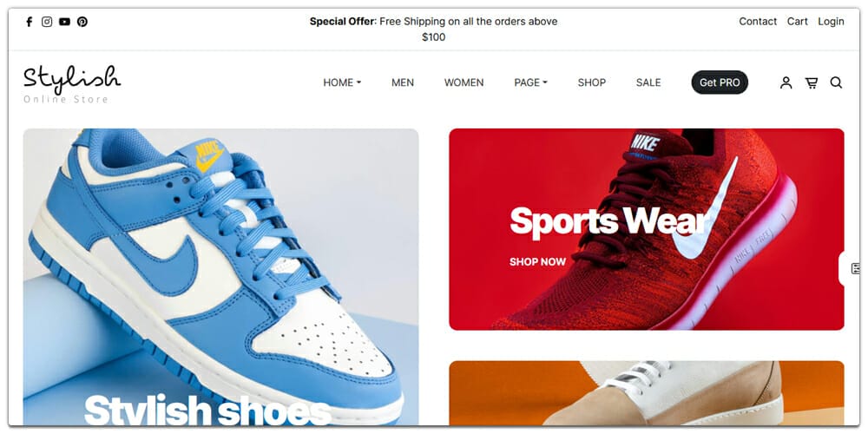This screenshot has height=434, width=868.
Task: Open the Instagram social icon
Action: 47,22
